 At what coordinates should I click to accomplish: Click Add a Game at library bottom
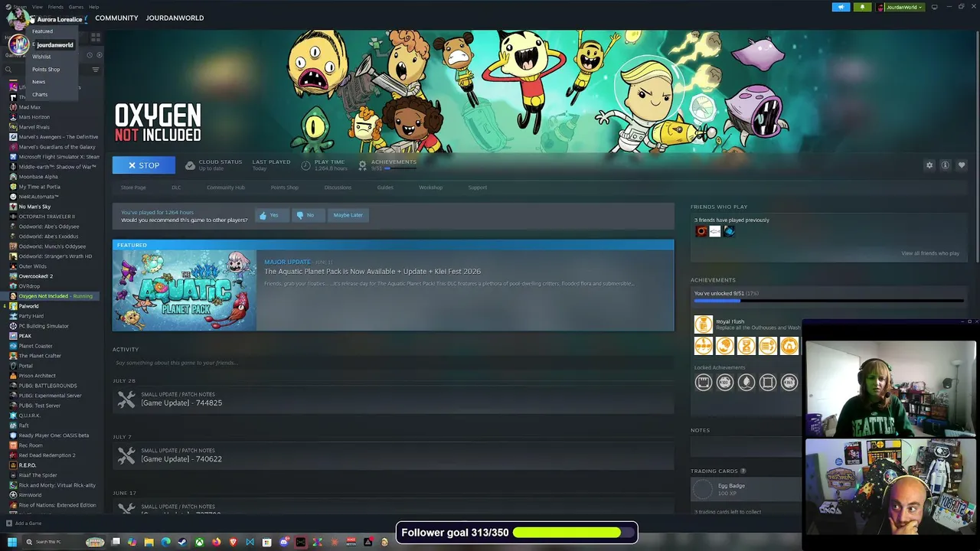pyautogui.click(x=24, y=523)
